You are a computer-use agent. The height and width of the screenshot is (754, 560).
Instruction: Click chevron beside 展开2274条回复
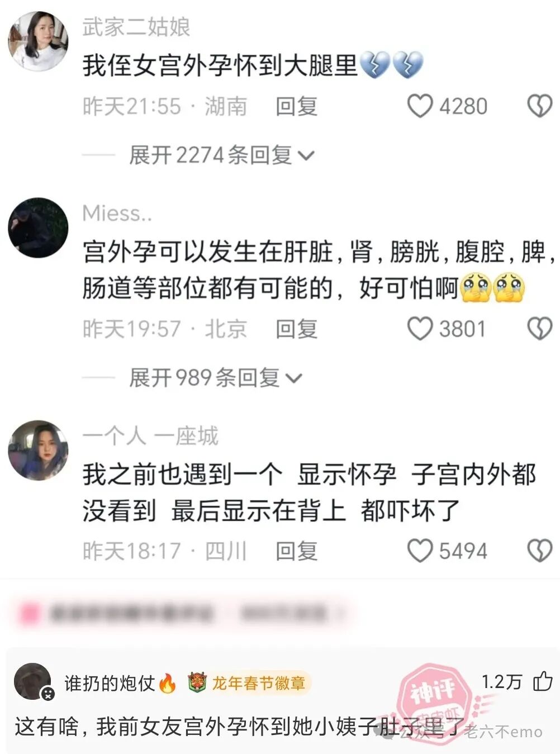[x=306, y=156]
